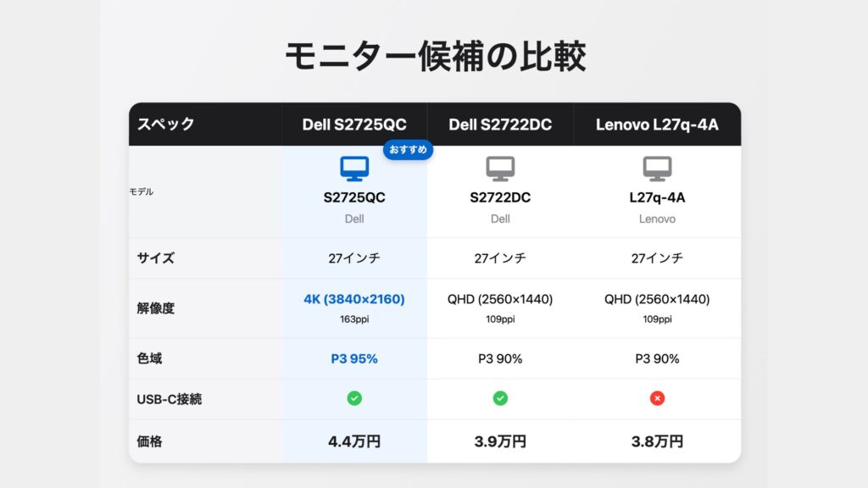Click the P3 90% value in S2722DC column

point(500,358)
